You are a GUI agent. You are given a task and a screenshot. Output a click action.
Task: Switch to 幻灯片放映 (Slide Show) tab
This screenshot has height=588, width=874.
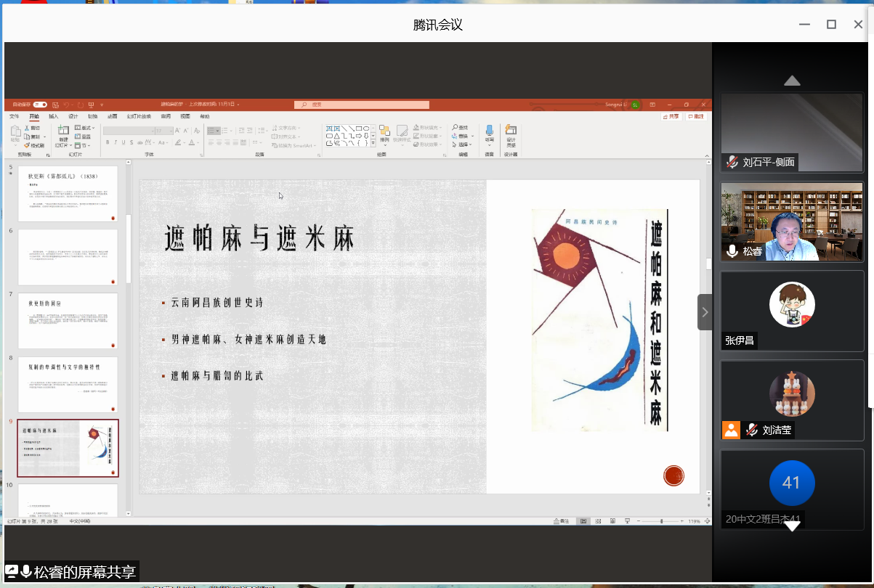[139, 116]
